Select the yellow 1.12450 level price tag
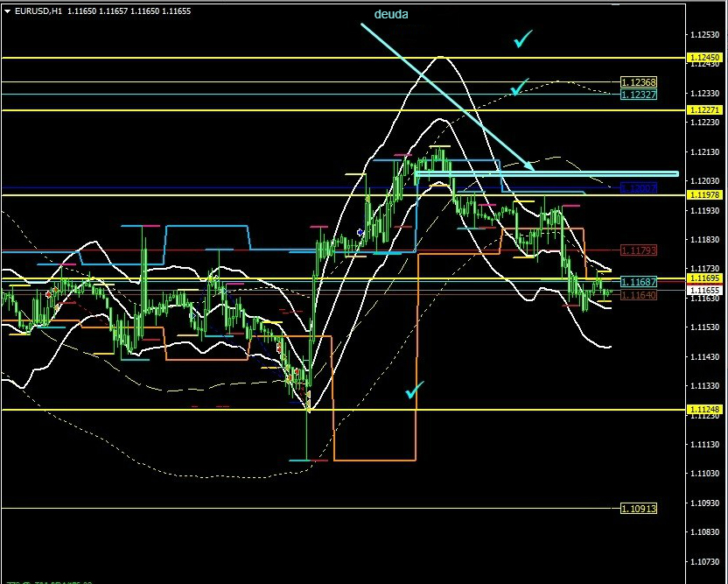 (x=705, y=58)
